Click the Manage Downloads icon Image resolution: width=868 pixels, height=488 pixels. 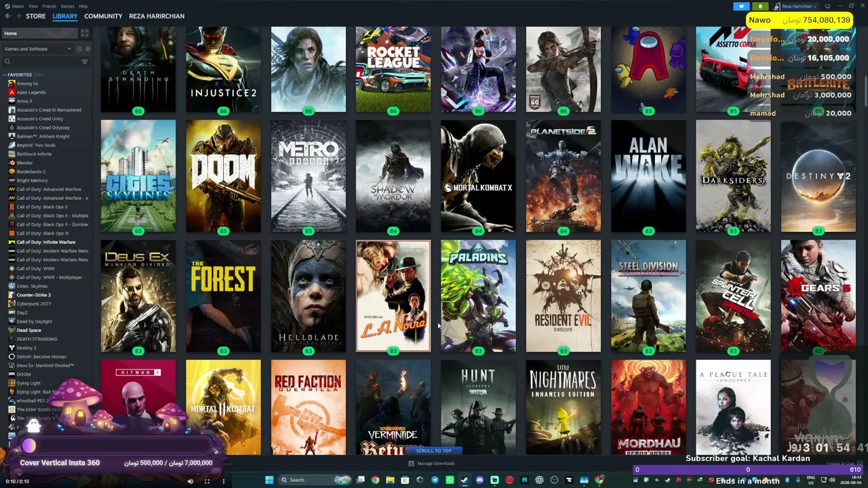pyautogui.click(x=411, y=464)
